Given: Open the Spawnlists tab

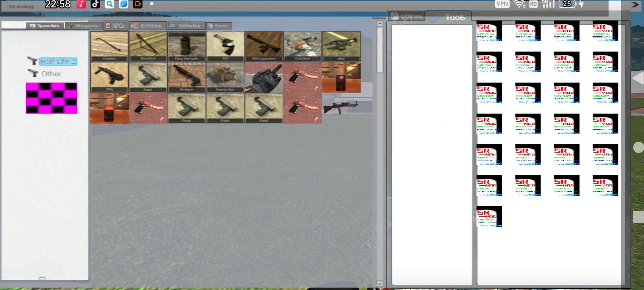Looking at the screenshot, I should click(x=44, y=25).
